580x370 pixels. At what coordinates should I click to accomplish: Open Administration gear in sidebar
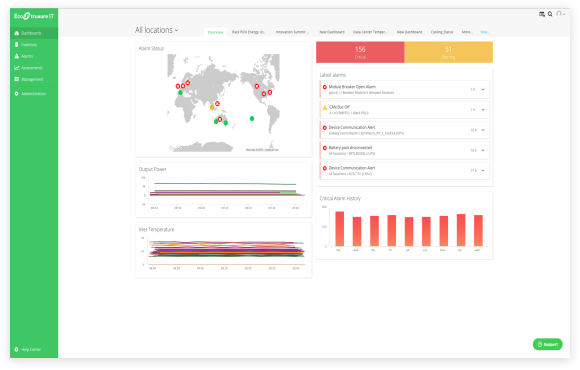tap(34, 94)
